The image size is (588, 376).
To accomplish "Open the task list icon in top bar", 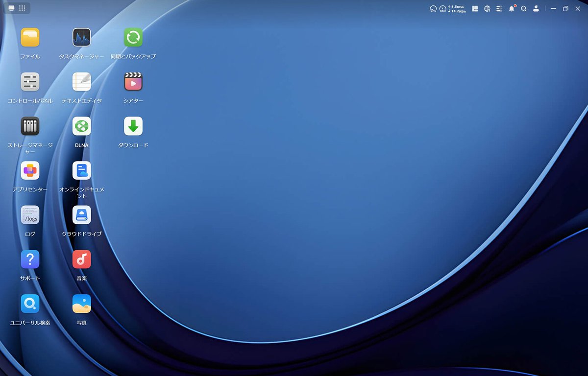I will coord(499,8).
